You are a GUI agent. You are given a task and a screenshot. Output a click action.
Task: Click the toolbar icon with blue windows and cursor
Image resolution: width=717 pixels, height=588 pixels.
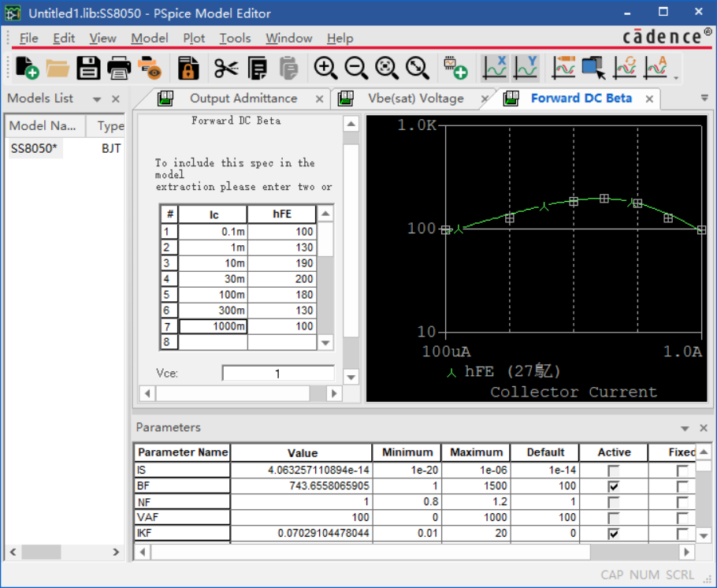[594, 69]
